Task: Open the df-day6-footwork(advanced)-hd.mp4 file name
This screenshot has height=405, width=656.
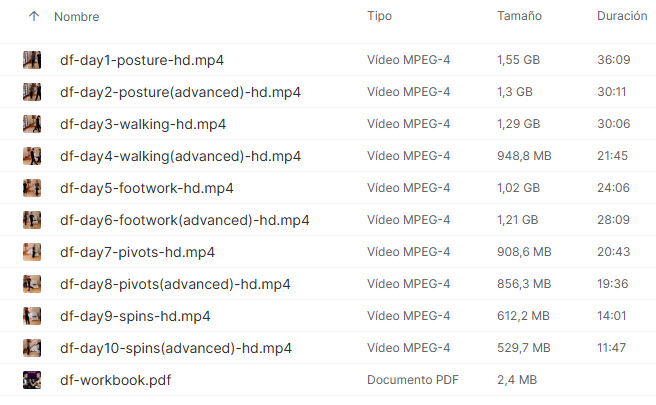Action: click(x=184, y=220)
